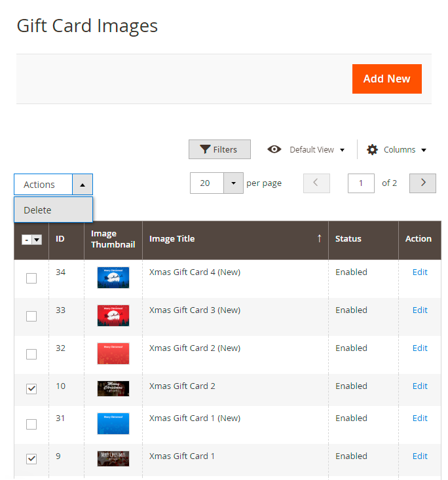The image size is (448, 480).
Task: Uncheck the Xmas Gift Card 2 checkbox
Action: [x=31, y=388]
